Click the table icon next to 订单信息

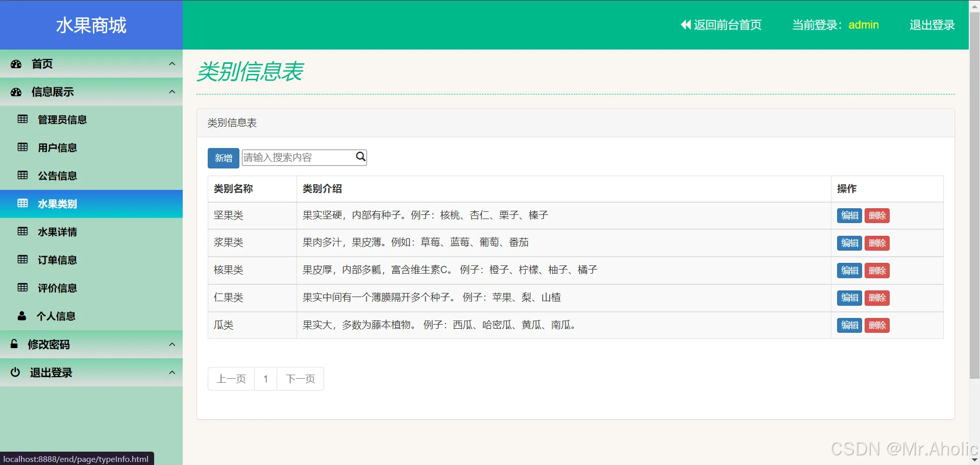tap(23, 260)
